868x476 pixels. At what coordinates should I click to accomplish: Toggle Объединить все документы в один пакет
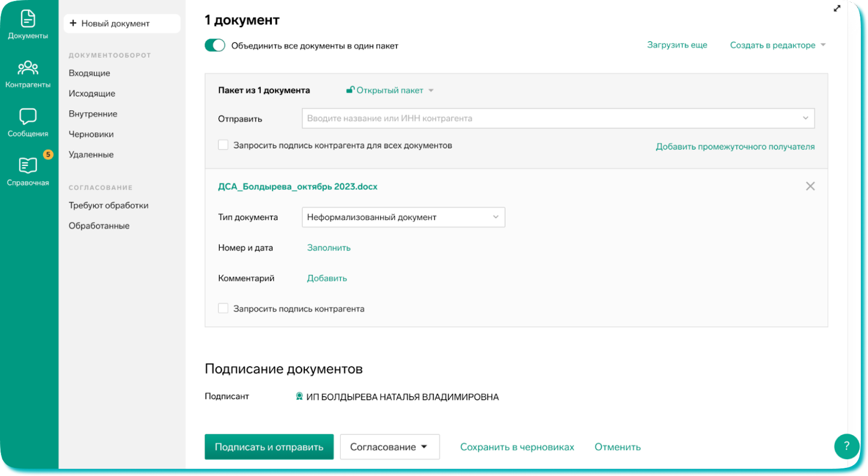215,46
